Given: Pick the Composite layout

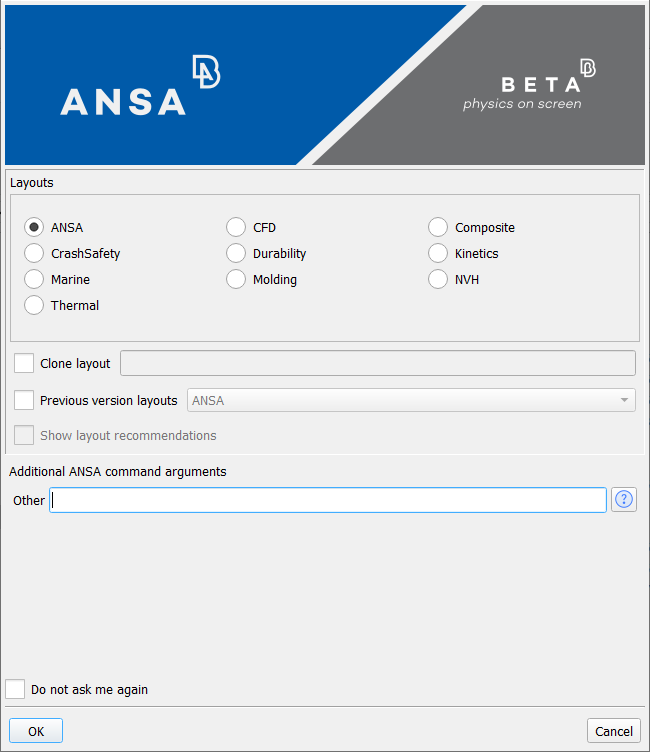Looking at the screenshot, I should point(438,228).
